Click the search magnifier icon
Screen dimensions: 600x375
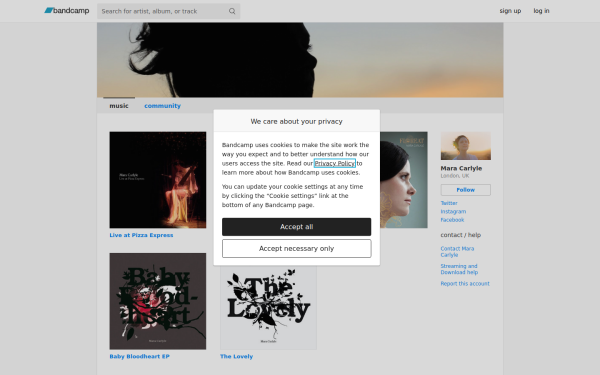click(232, 11)
